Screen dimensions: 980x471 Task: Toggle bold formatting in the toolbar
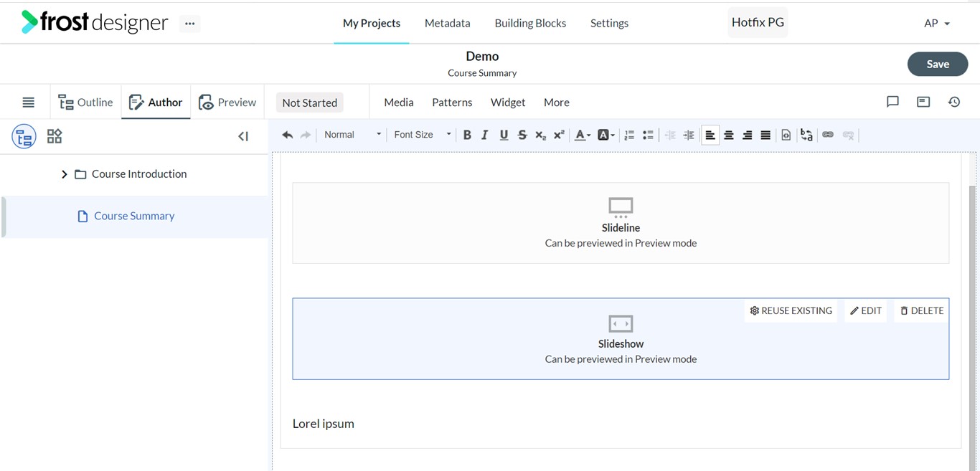(467, 135)
